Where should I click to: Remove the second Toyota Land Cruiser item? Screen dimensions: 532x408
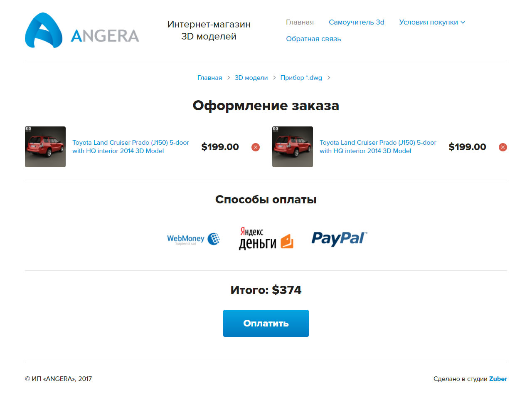(503, 147)
